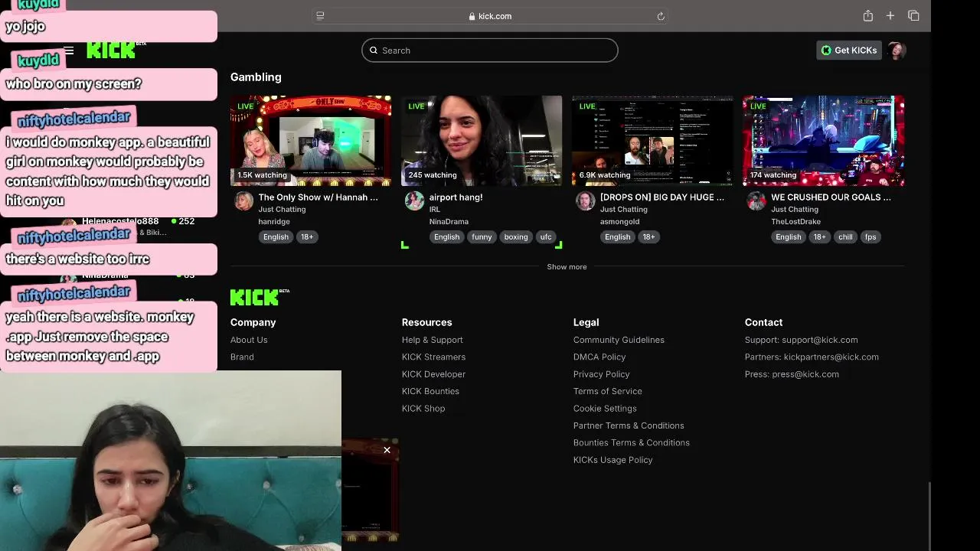The height and width of the screenshot is (551, 980).
Task: Open Cookie Settings link
Action: [x=605, y=409]
